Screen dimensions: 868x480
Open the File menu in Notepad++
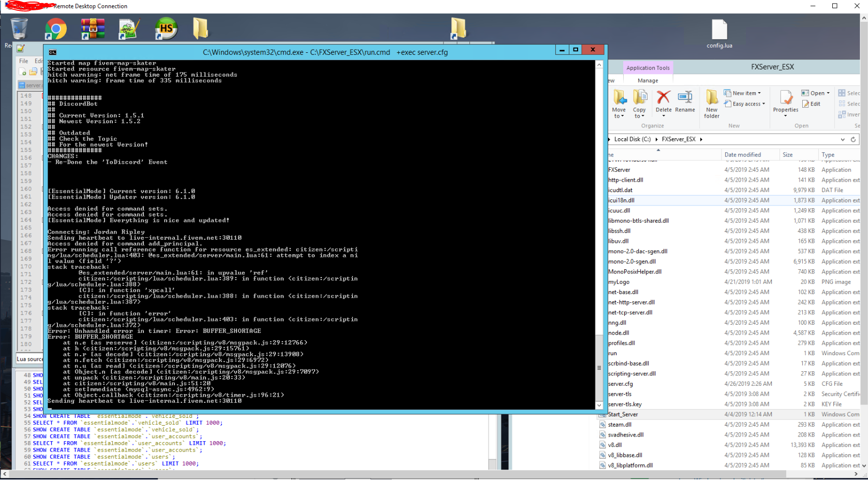coord(24,61)
